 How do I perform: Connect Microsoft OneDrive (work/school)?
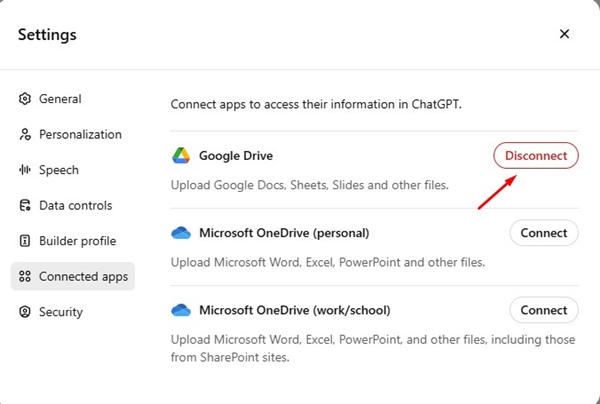coord(544,310)
